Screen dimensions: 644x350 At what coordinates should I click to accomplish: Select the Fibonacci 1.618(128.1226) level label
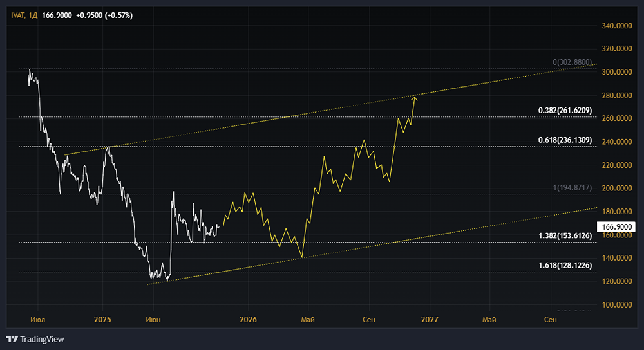[565, 265]
